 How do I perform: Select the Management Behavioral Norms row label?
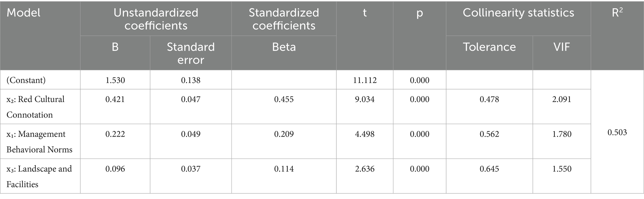pos(39,142)
